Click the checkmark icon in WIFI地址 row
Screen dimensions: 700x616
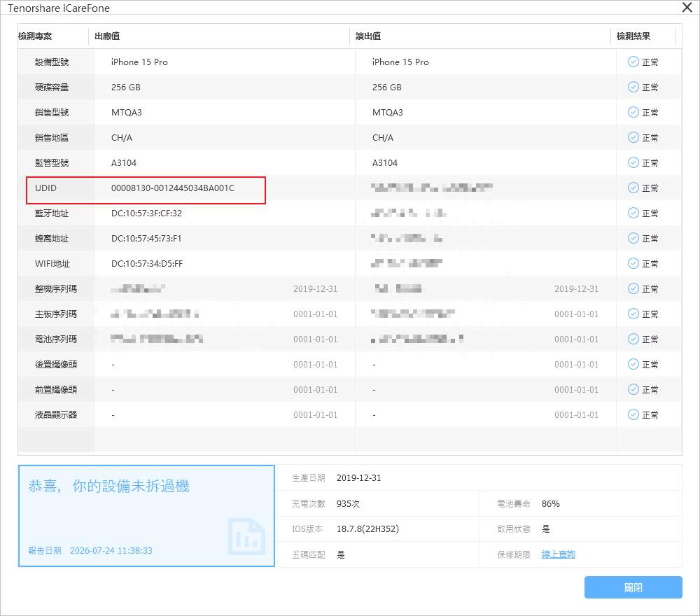(633, 263)
